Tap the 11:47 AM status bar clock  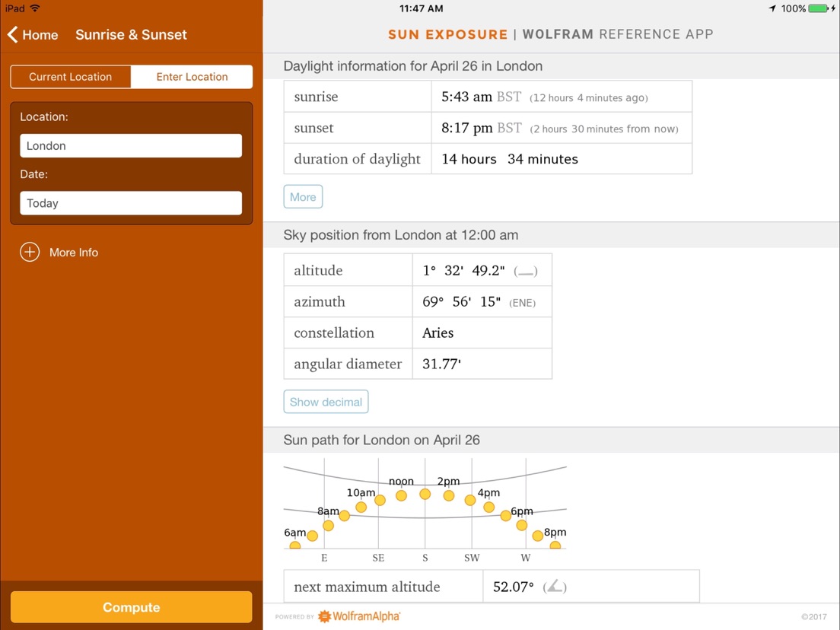[421, 8]
